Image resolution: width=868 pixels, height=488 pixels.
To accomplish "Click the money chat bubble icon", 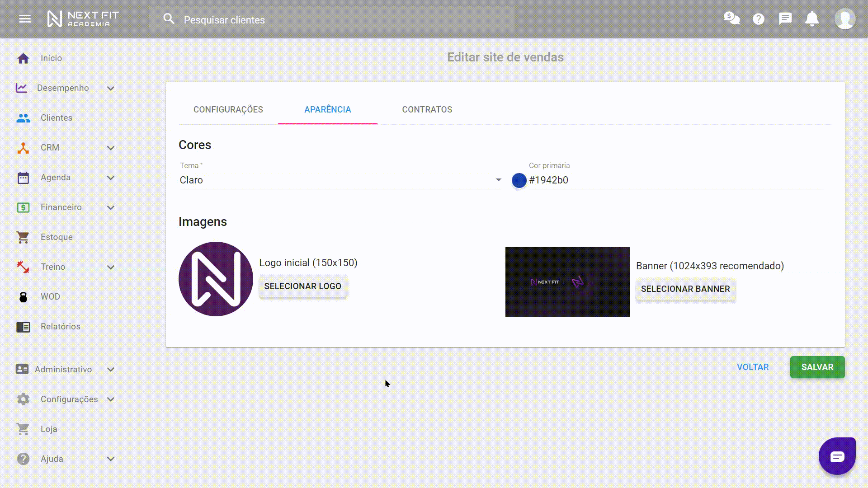I will 731,19.
